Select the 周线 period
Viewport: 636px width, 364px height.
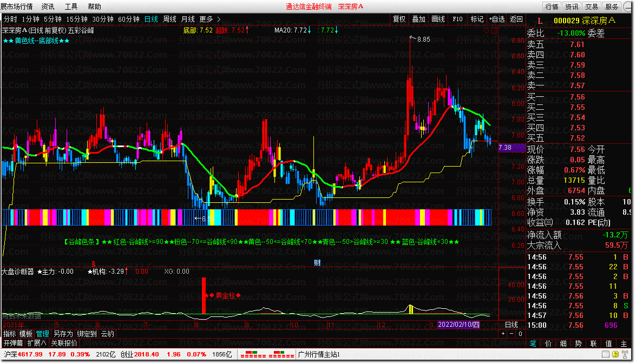[x=169, y=19]
